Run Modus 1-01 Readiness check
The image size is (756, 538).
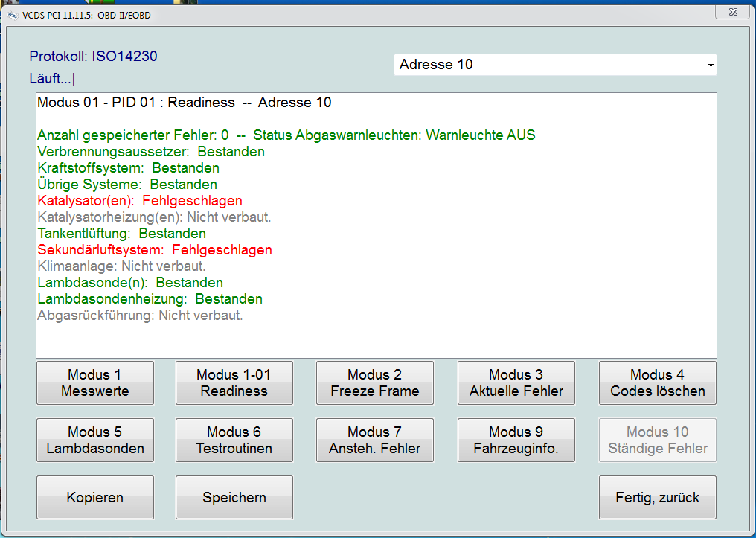pyautogui.click(x=234, y=382)
